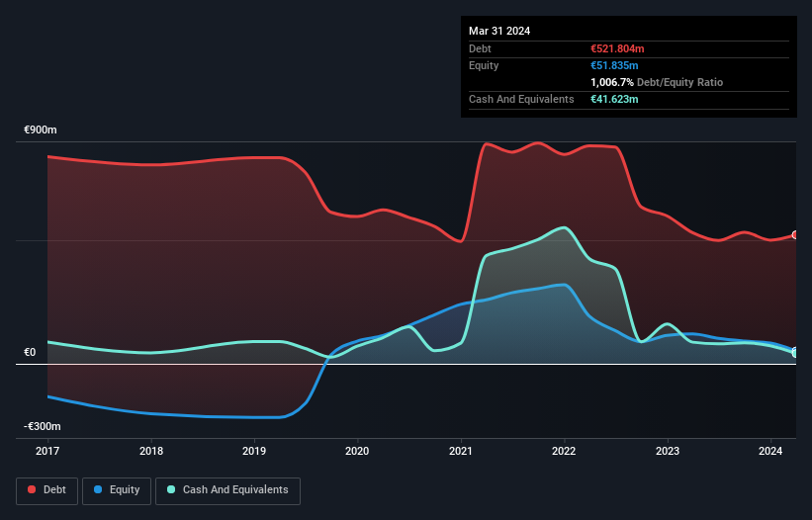Click the Mar 31 2024 tooltip date

click(499, 31)
